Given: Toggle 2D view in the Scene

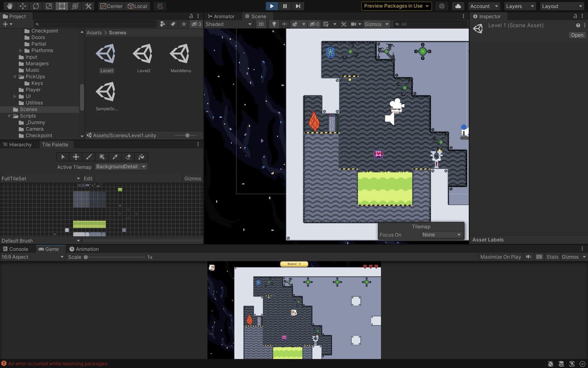Looking at the screenshot, I should tap(261, 24).
